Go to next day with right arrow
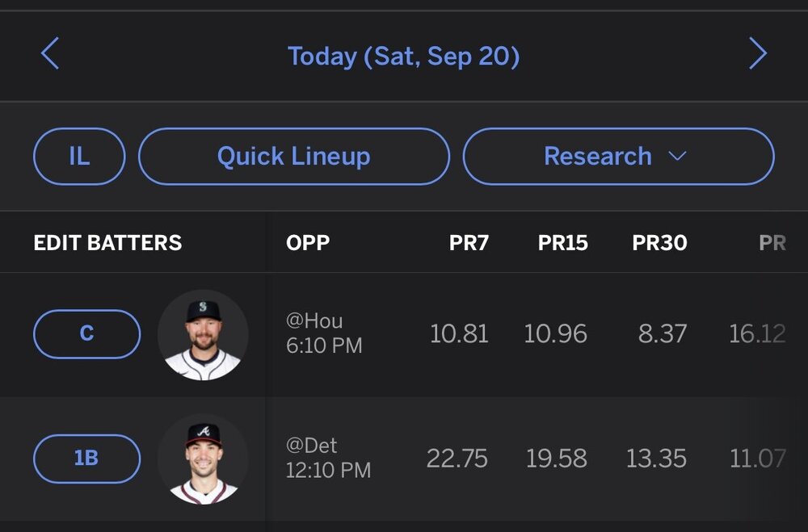The height and width of the screenshot is (532, 808). pyautogui.click(x=757, y=56)
